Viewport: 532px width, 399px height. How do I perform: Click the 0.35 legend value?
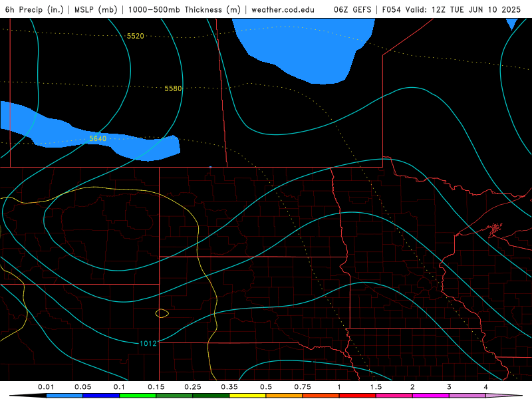(x=229, y=387)
